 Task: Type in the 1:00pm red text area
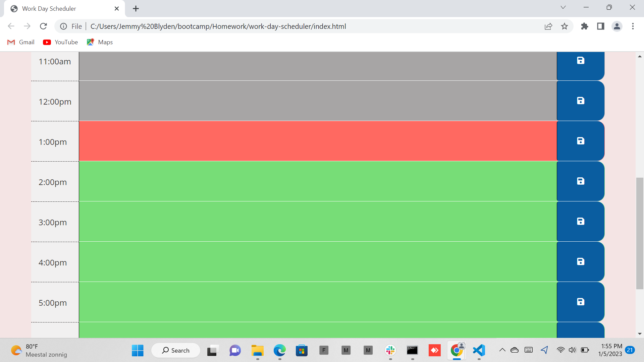point(318,141)
